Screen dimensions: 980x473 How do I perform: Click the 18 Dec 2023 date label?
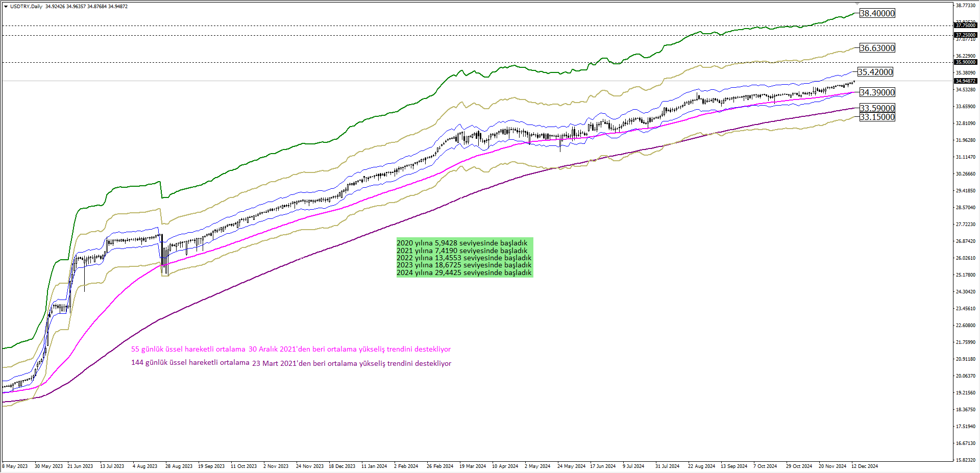342,466
